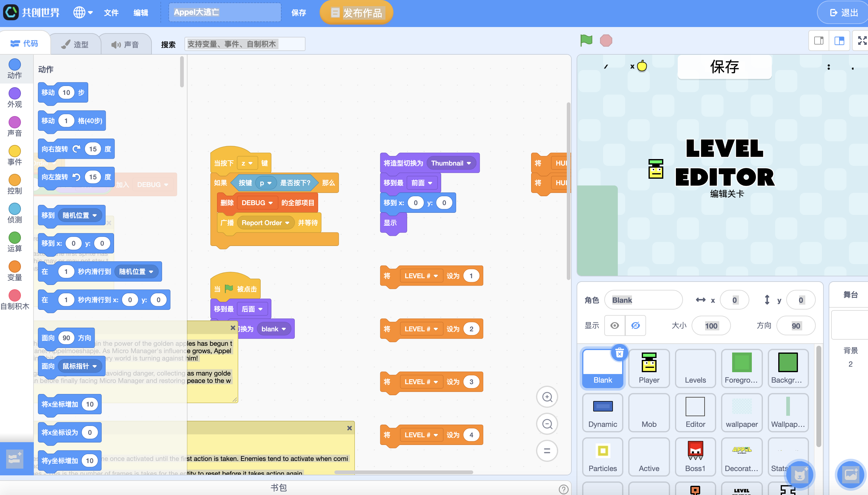Switch to the 造型 costumes tab
This screenshot has height=495, width=868.
click(75, 44)
